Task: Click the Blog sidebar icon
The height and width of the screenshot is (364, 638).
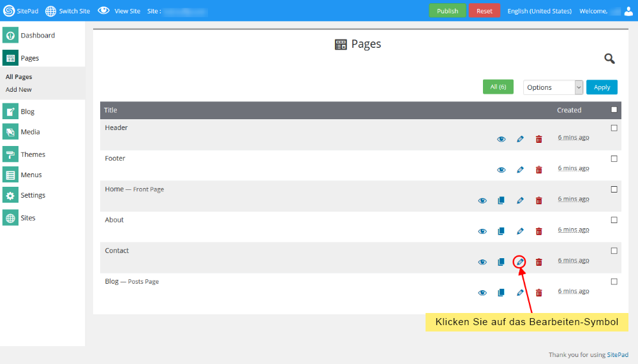Action: click(x=10, y=112)
